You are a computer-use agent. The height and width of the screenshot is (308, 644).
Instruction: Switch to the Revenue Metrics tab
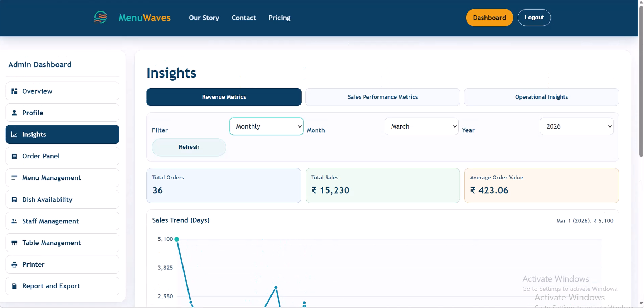tap(224, 97)
